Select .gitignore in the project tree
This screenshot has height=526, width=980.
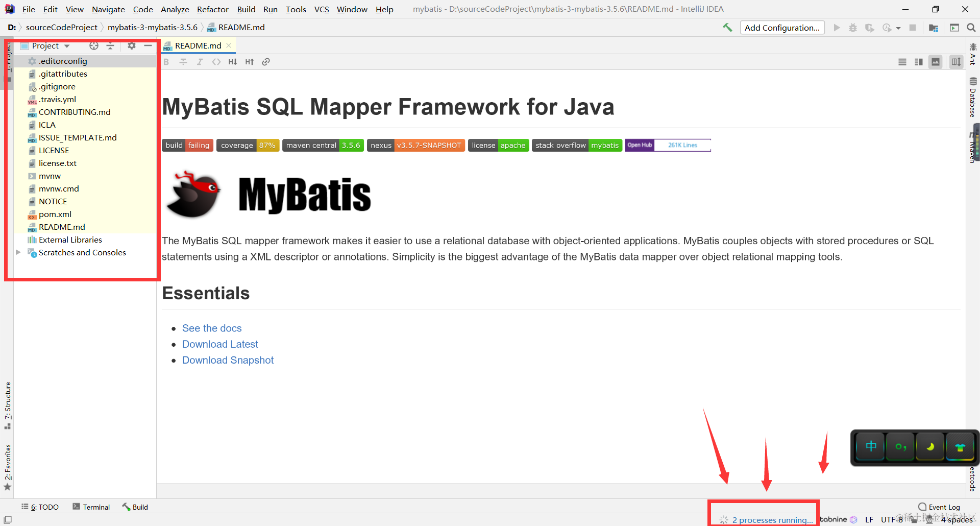pos(57,86)
